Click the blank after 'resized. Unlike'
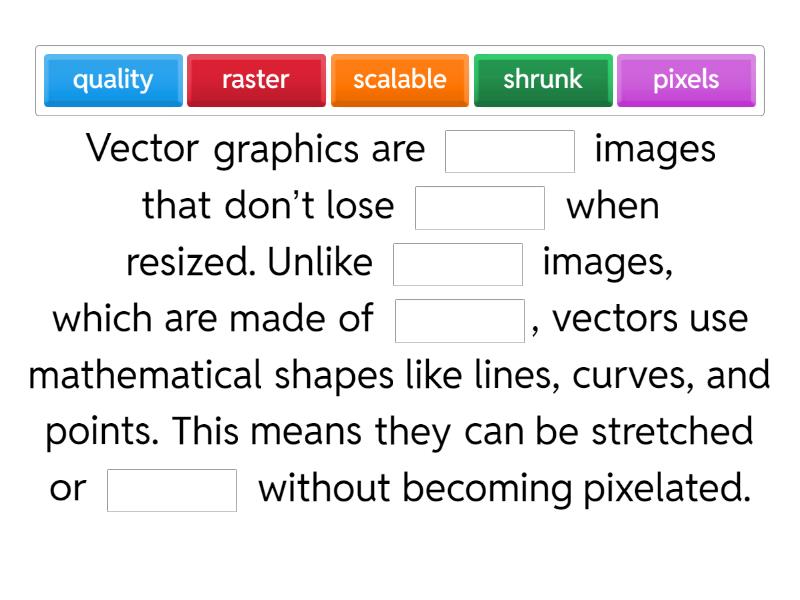Viewport: 800px width, 600px height. tap(458, 265)
